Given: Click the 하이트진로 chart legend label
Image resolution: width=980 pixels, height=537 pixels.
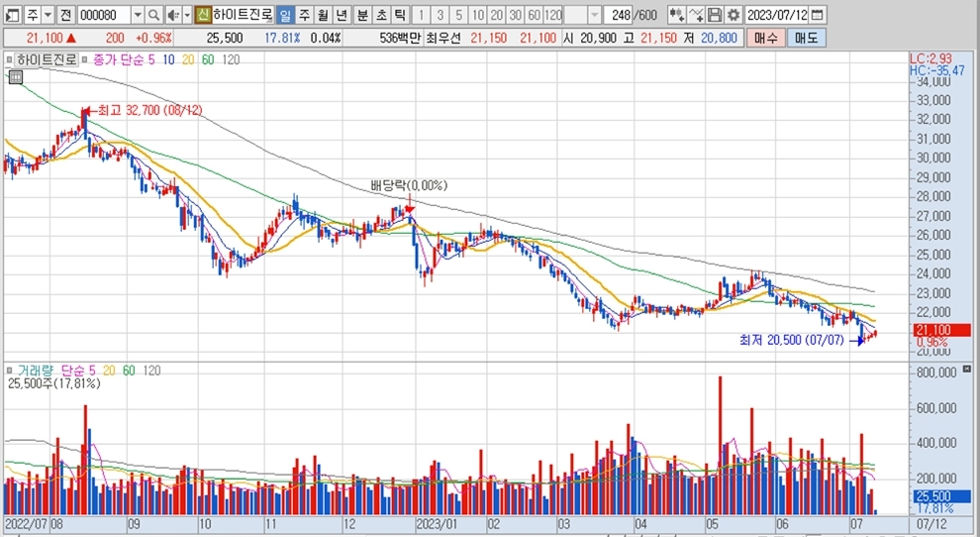Looking at the screenshot, I should pyautogui.click(x=47, y=59).
